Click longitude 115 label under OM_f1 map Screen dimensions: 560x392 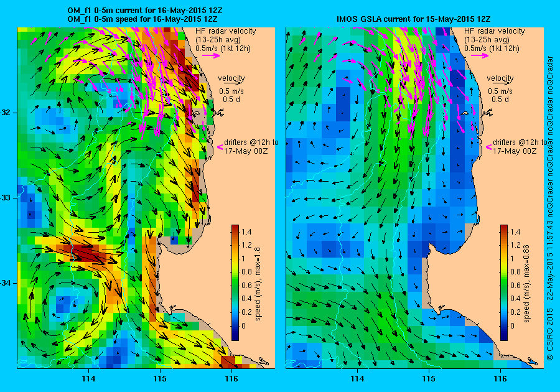[160, 379]
